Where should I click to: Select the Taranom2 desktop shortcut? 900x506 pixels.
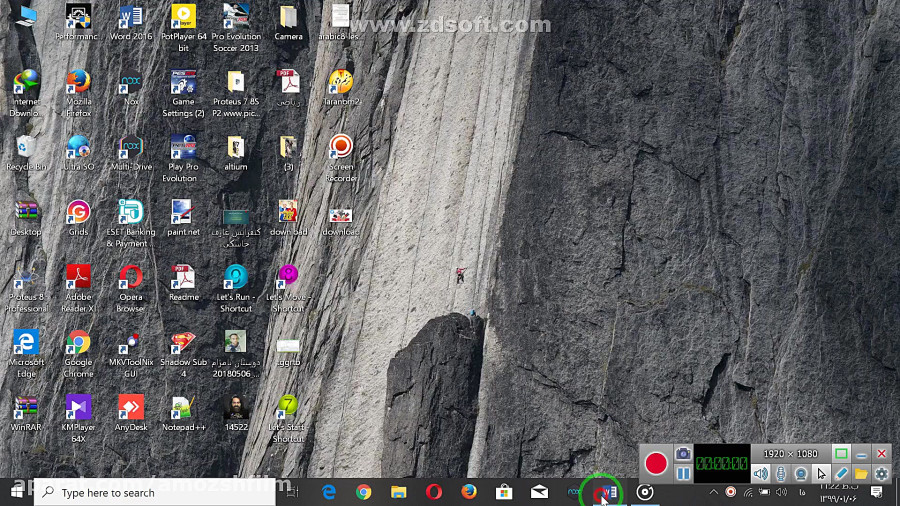(x=341, y=88)
